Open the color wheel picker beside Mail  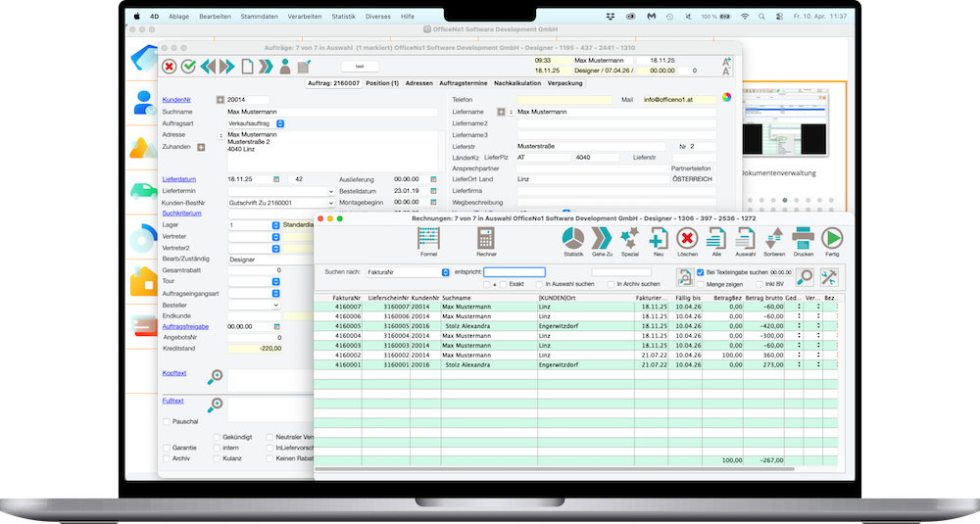[726, 97]
